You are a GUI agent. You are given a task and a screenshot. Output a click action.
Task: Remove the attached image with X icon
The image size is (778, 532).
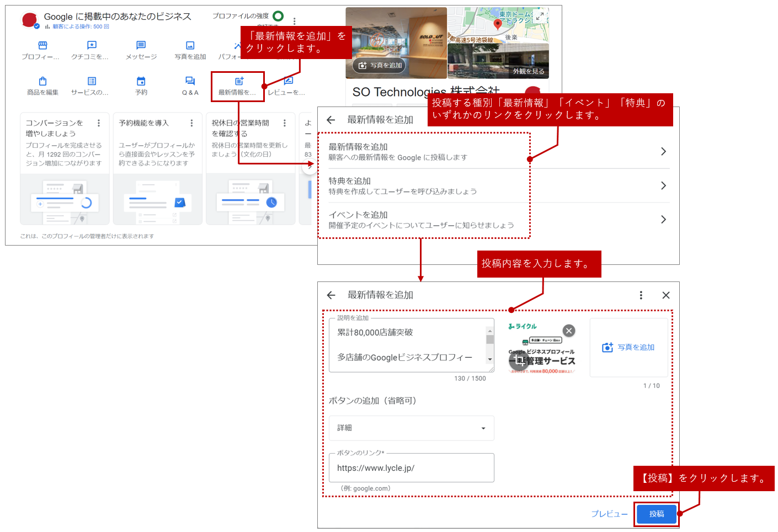[x=569, y=331]
